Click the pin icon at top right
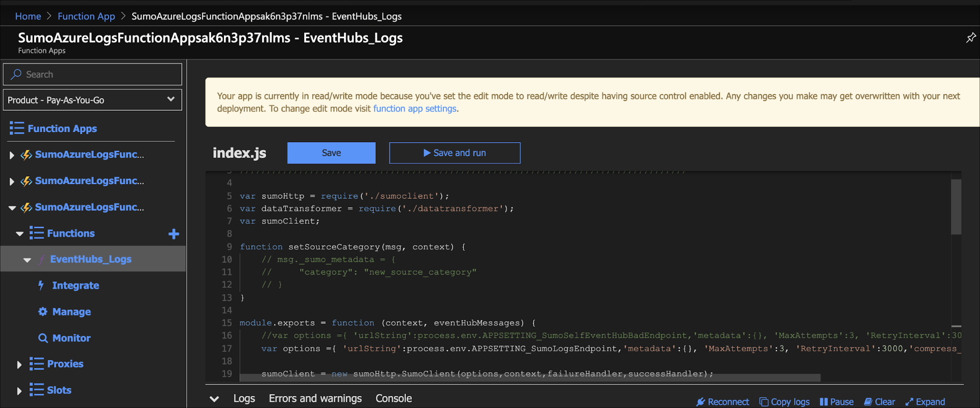 pos(970,38)
